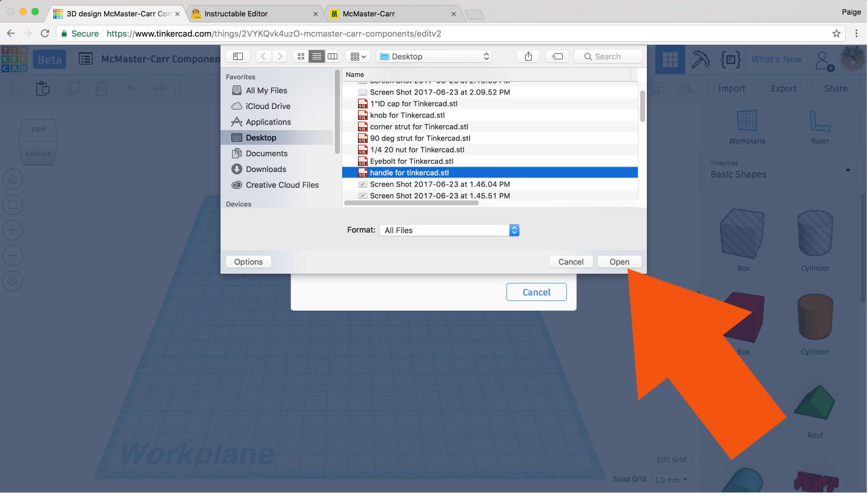Open a new browser tab
The width and height of the screenshot is (868, 496).
coord(474,15)
